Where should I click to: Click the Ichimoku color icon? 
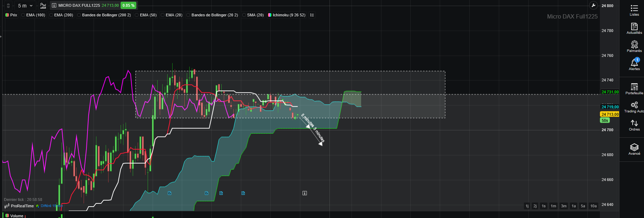coord(270,15)
